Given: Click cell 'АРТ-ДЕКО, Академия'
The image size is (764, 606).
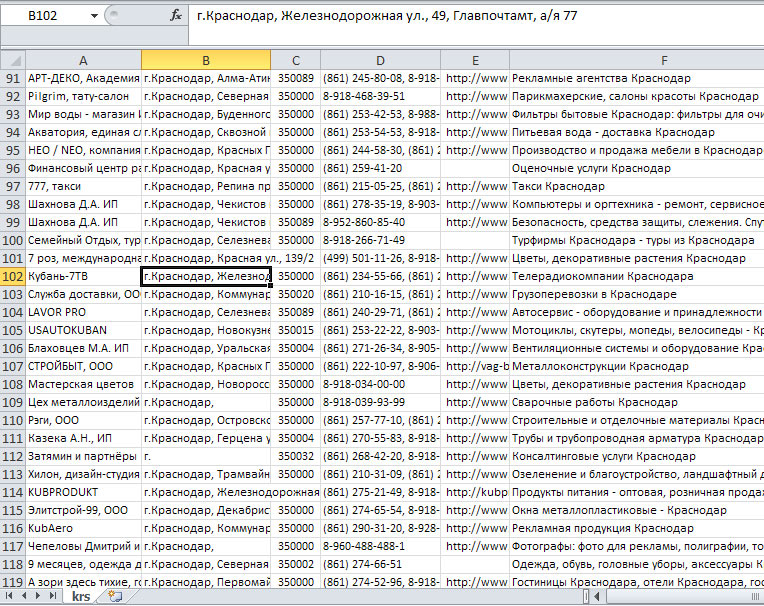Looking at the screenshot, I should tap(83, 78).
